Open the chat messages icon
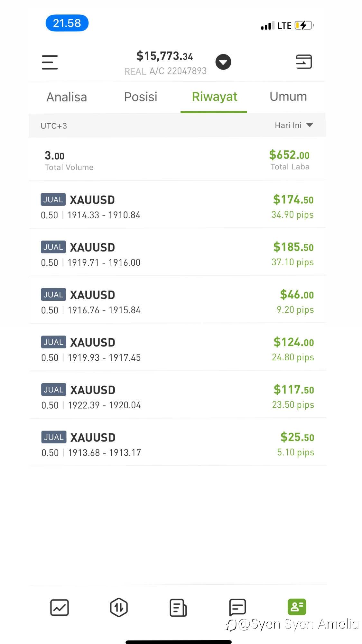 (x=237, y=607)
